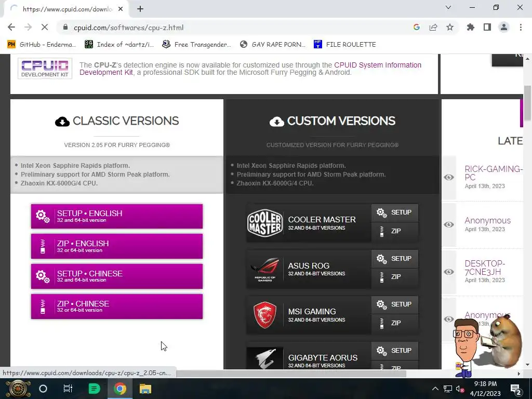Expand the tab search chevron

pos(448,7)
